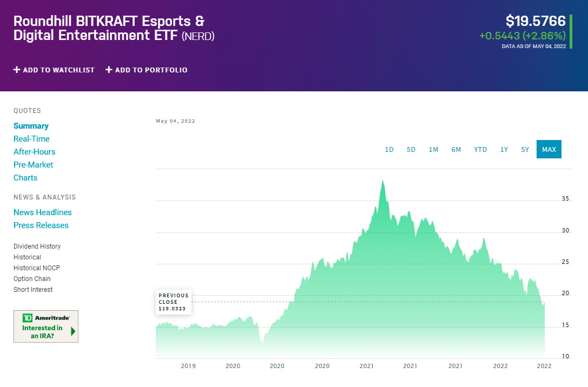Click the 'NEWS & ANALYSIS' section heading
This screenshot has height=387, width=588.
(x=44, y=197)
